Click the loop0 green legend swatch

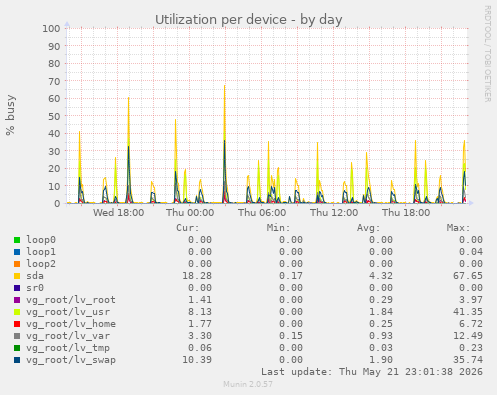pyautogui.click(x=17, y=240)
